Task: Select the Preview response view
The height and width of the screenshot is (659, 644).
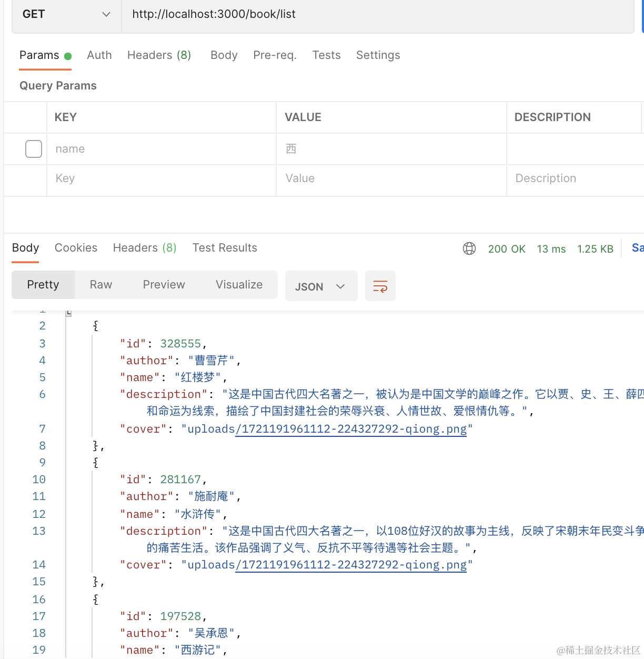Action: 164,285
